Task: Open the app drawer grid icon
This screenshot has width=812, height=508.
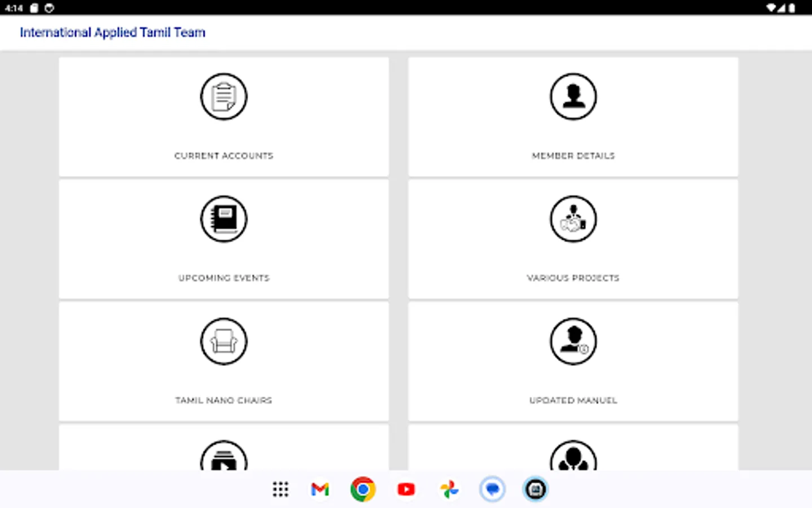Action: pyautogui.click(x=280, y=489)
